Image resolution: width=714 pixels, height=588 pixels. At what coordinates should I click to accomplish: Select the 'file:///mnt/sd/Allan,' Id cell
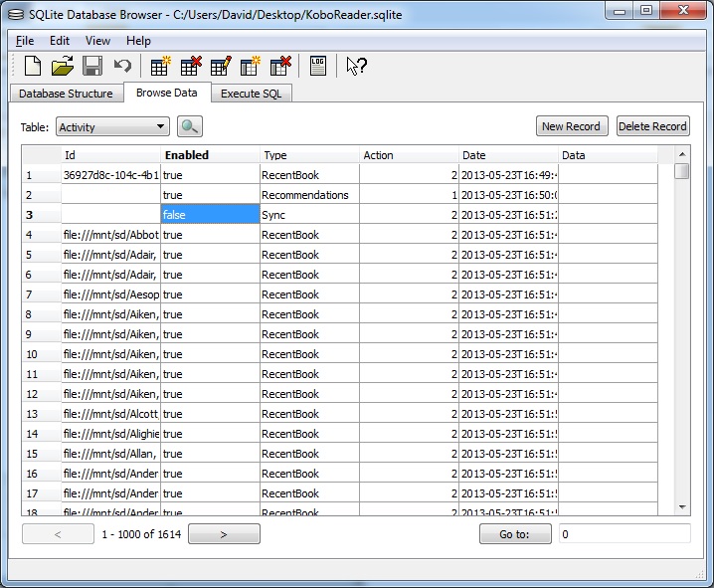pyautogui.click(x=111, y=454)
